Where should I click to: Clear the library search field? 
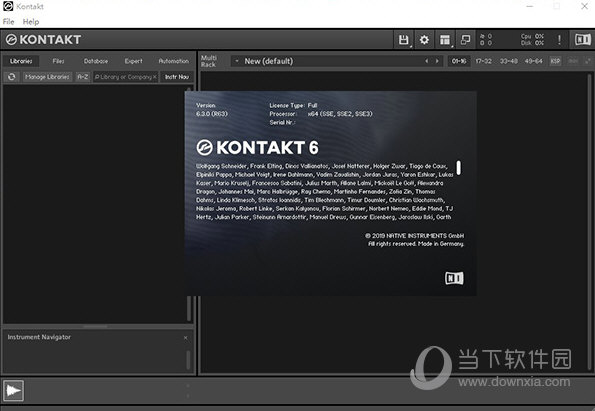click(x=154, y=77)
